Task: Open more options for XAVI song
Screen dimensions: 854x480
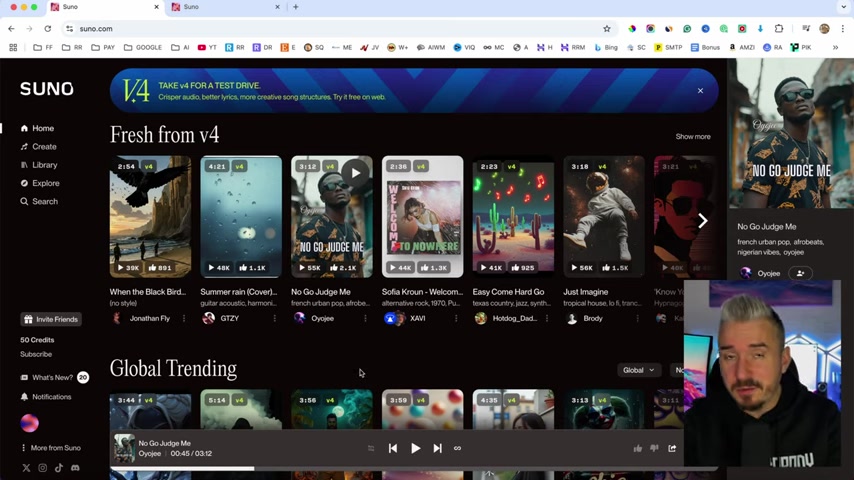Action: point(456,318)
